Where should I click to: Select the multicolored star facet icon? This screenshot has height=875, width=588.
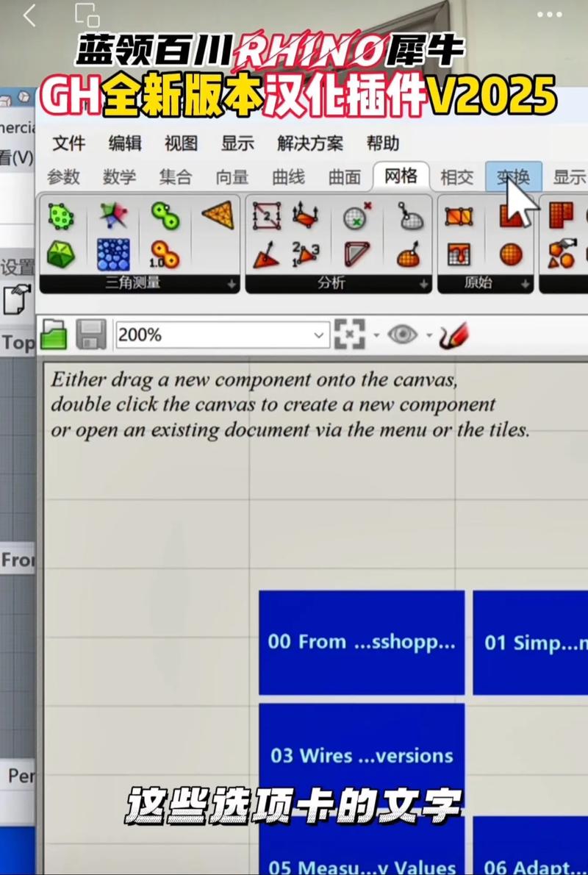click(113, 215)
